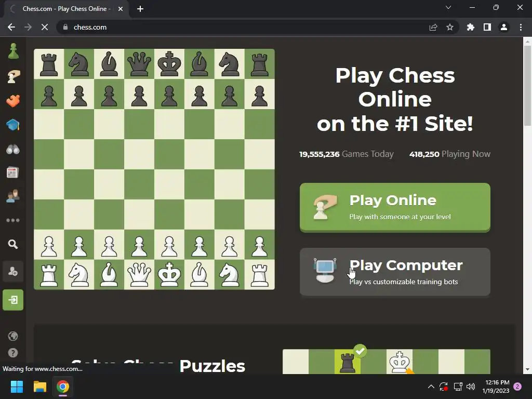Open the sync update tray icon
The image size is (532, 399).
[444, 387]
